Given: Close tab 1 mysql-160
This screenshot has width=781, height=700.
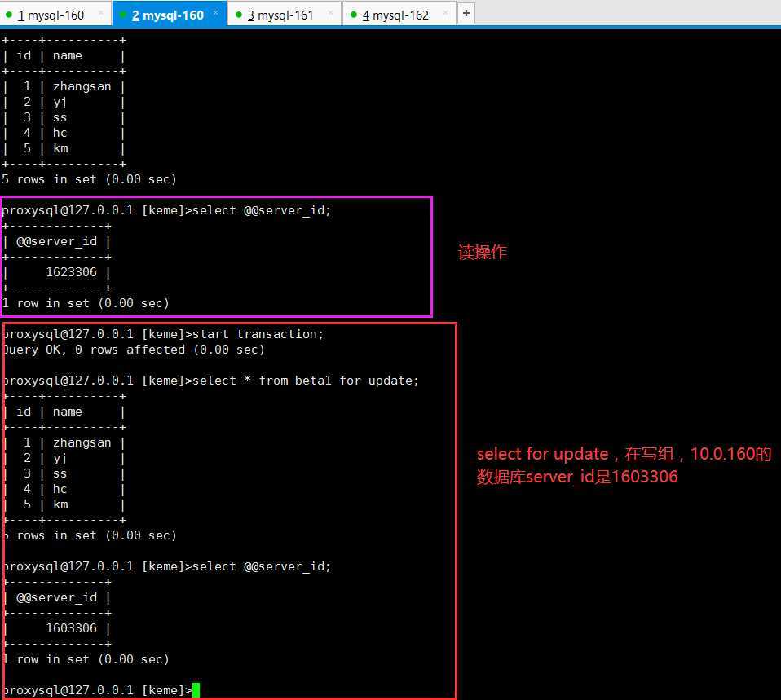Looking at the screenshot, I should 101,13.
